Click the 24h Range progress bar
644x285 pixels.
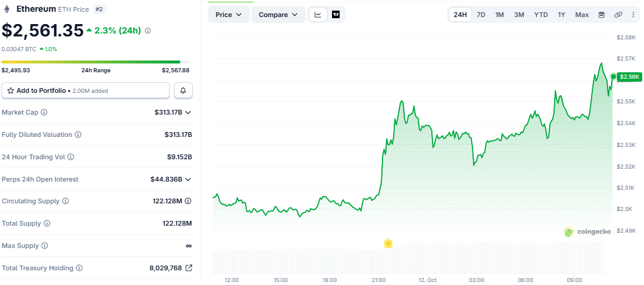[95, 62]
